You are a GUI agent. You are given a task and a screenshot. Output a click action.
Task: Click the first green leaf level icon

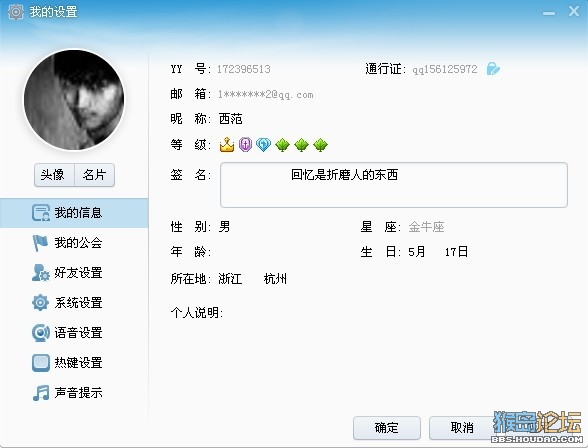[x=282, y=145]
